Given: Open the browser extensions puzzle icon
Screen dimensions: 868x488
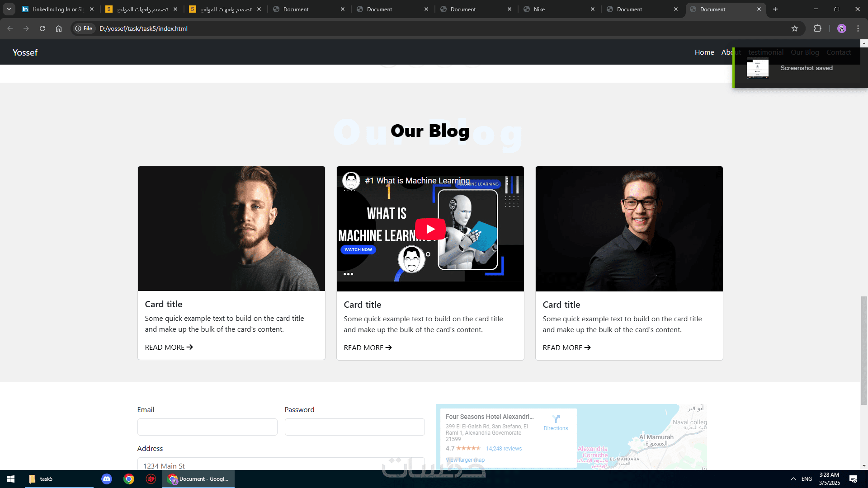Looking at the screenshot, I should 817,28.
